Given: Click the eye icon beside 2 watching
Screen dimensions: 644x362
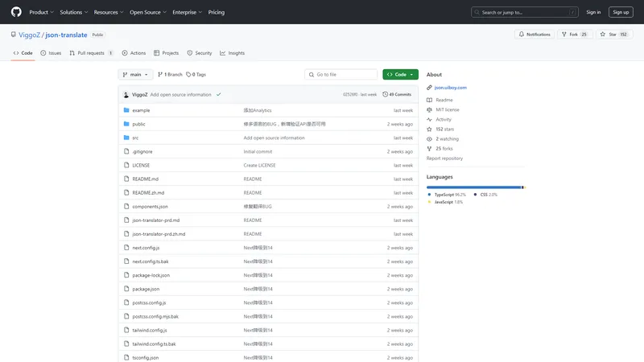Looking at the screenshot, I should 429,138.
